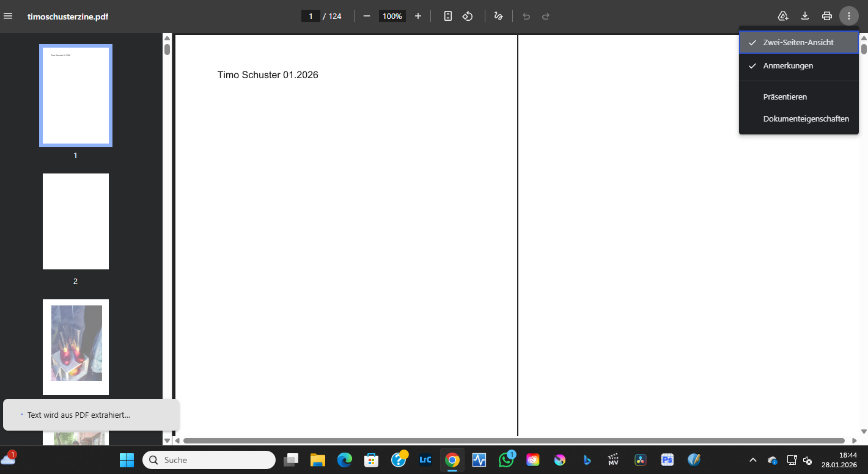Click the zoom in plus button
The width and height of the screenshot is (868, 474).
(x=418, y=16)
